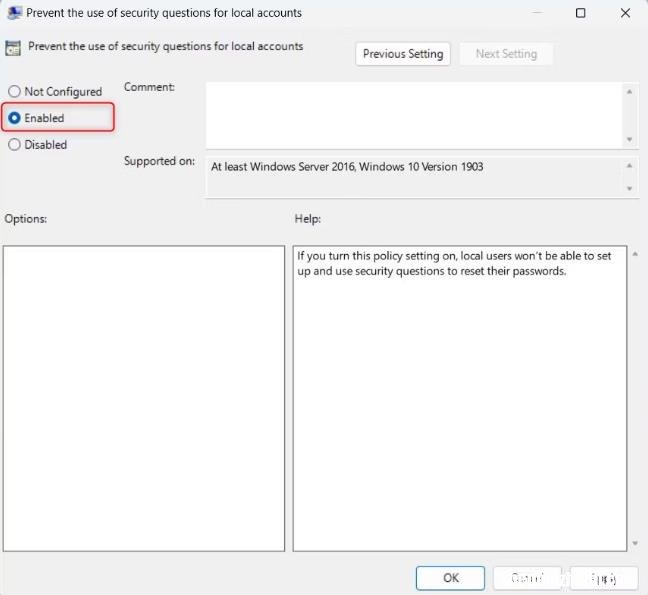Screen dimensions: 648x595
Task: Click the Comment box scroll down arrow
Action: tap(629, 140)
